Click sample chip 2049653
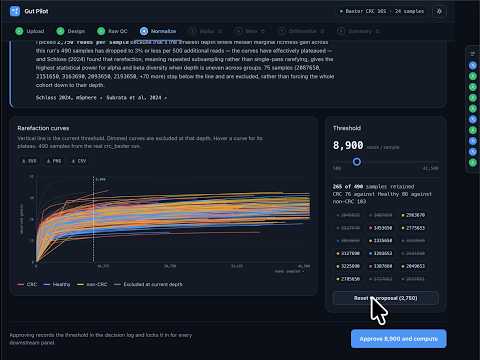Screen dimensions: 480x360 tap(413, 266)
